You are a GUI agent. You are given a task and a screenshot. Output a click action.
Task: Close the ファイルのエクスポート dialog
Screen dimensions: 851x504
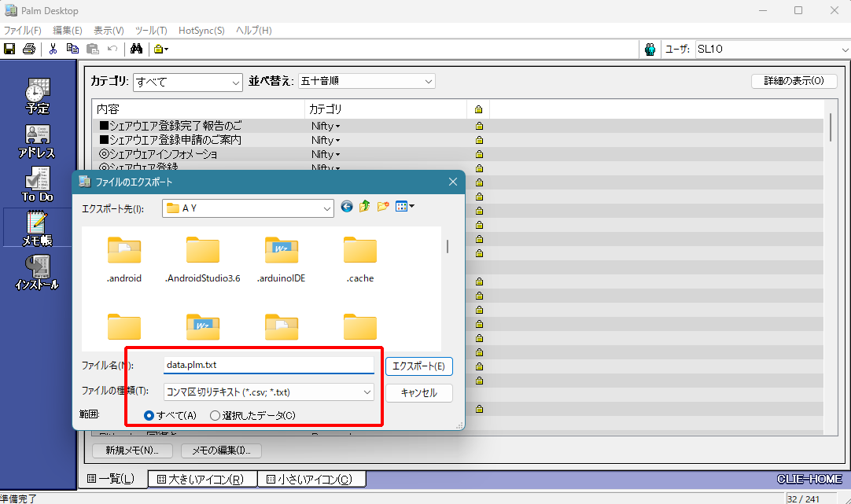[453, 182]
